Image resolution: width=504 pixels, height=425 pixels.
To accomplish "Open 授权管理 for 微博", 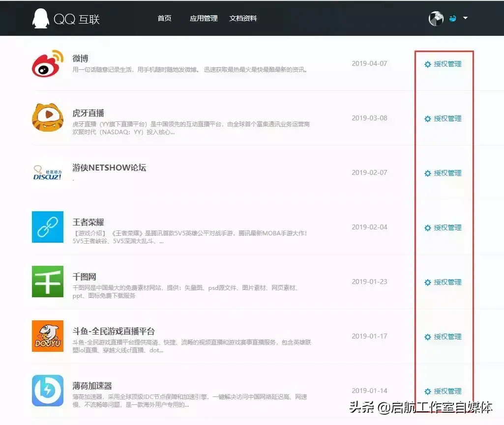I will 443,64.
